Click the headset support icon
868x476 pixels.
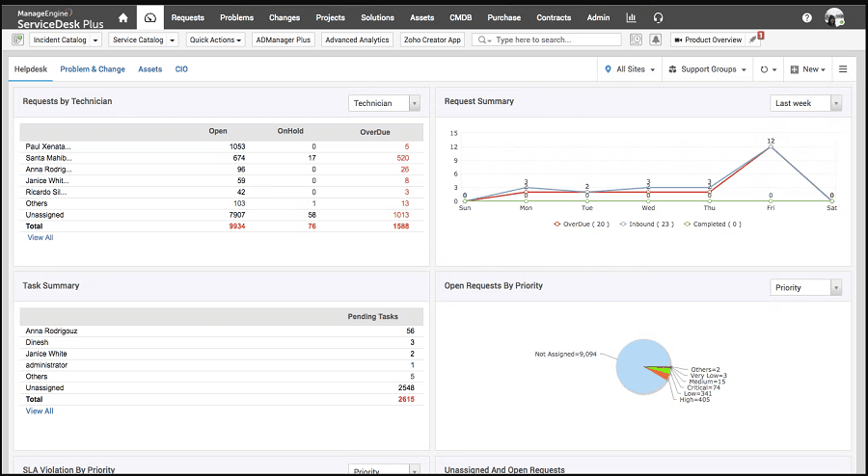(x=658, y=17)
